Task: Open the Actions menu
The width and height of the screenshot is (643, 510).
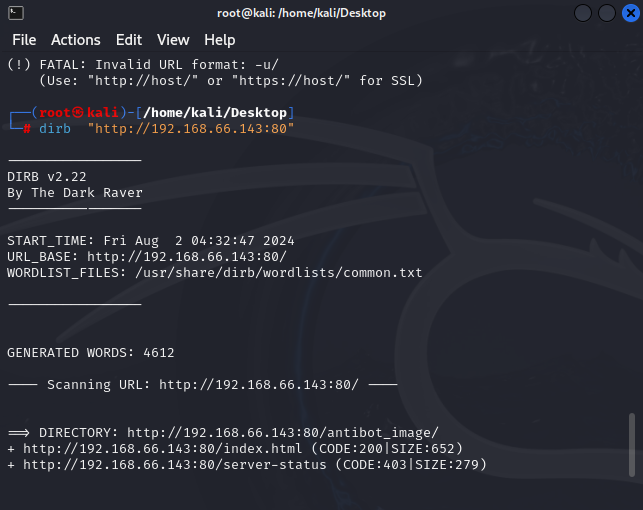Action: [76, 40]
